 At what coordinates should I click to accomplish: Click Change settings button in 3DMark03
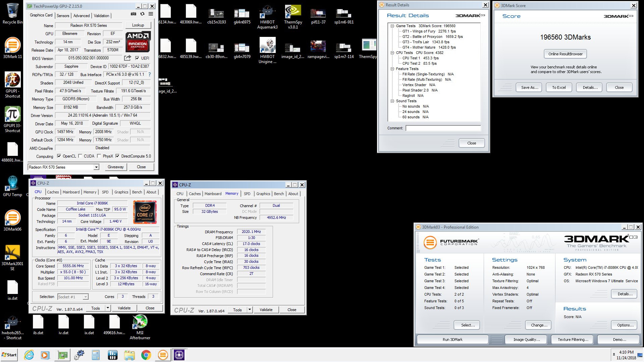pos(539,325)
